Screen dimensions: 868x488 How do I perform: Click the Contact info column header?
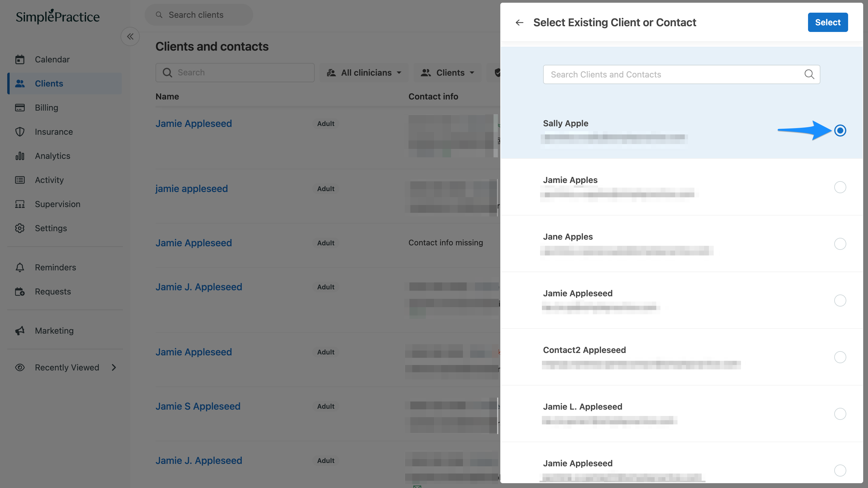point(433,96)
